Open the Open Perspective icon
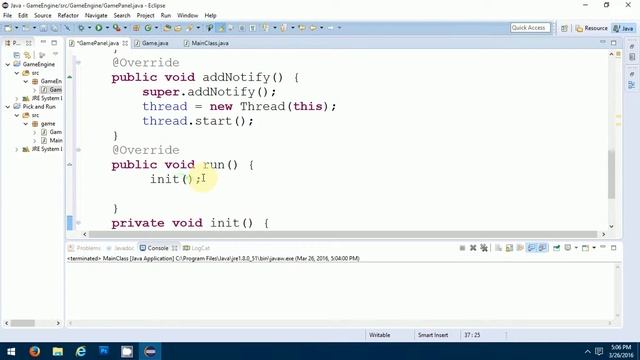The width and height of the screenshot is (640, 360). pos(564,28)
